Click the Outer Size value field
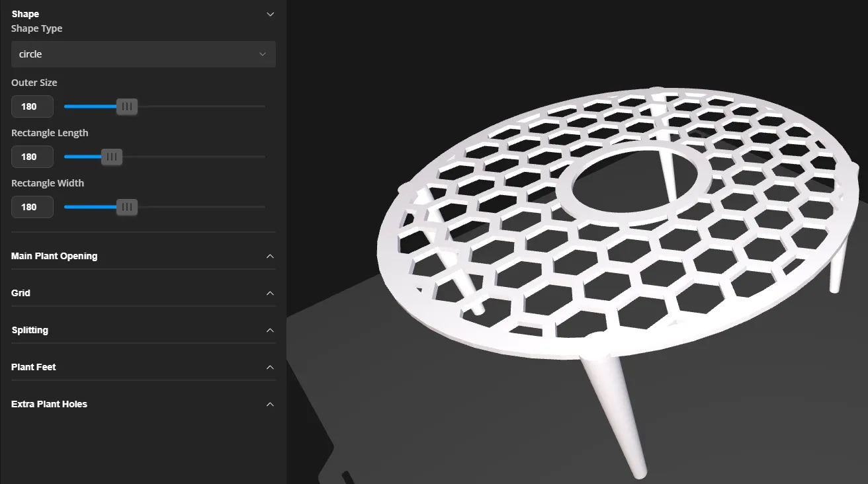The width and height of the screenshot is (868, 484). (x=32, y=106)
